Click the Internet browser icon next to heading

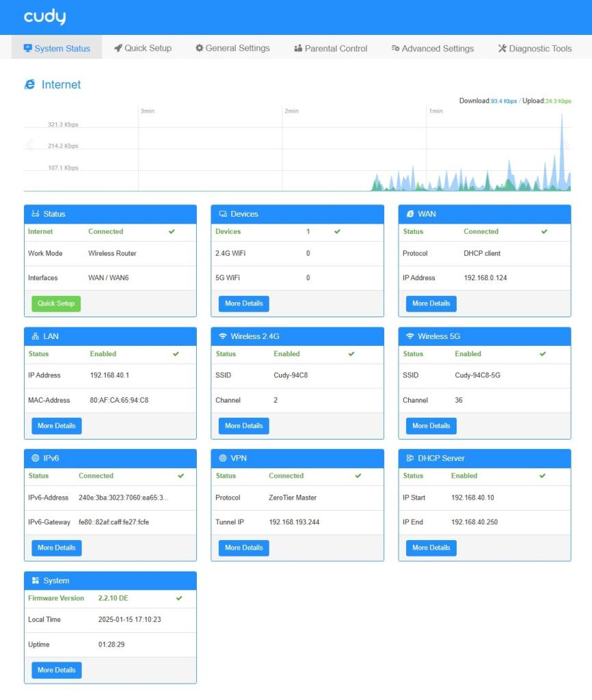(x=30, y=84)
